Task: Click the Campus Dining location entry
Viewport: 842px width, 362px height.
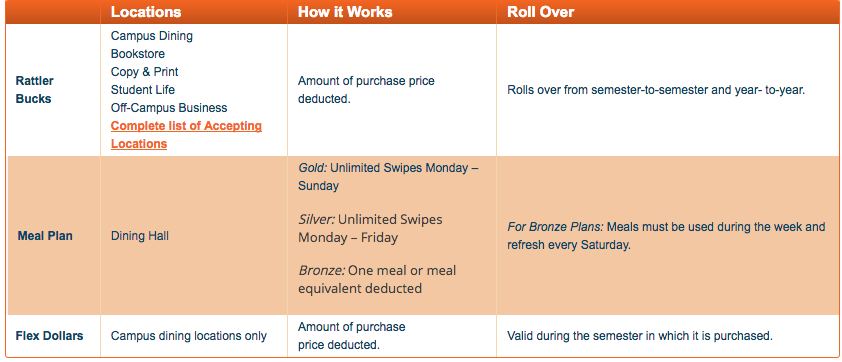Action: point(151,36)
